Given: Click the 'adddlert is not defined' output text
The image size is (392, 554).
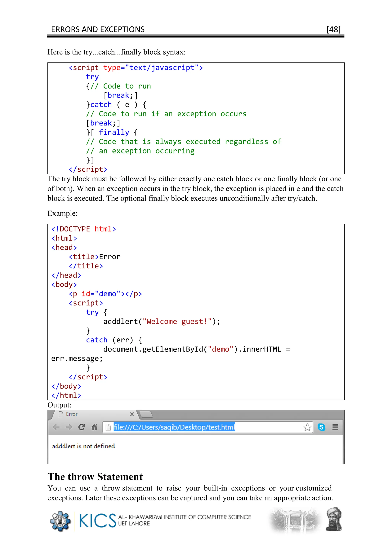Looking at the screenshot, I should 83,446.
